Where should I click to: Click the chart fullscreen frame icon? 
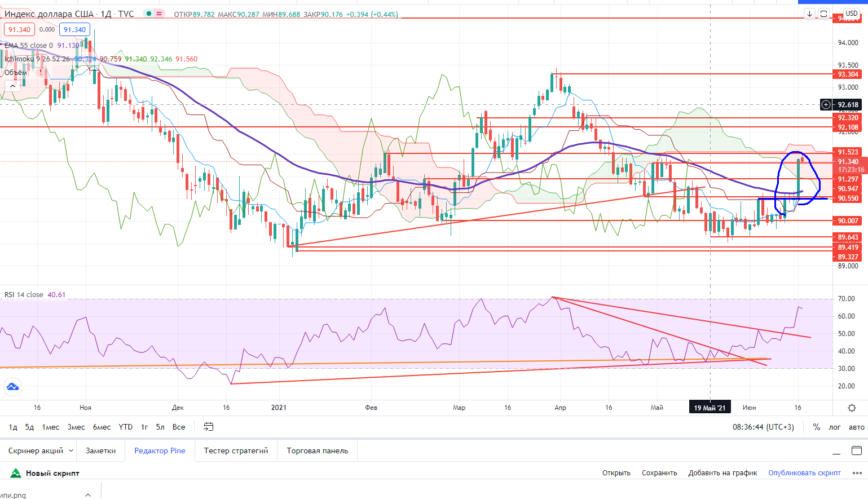pyautogui.click(x=823, y=14)
